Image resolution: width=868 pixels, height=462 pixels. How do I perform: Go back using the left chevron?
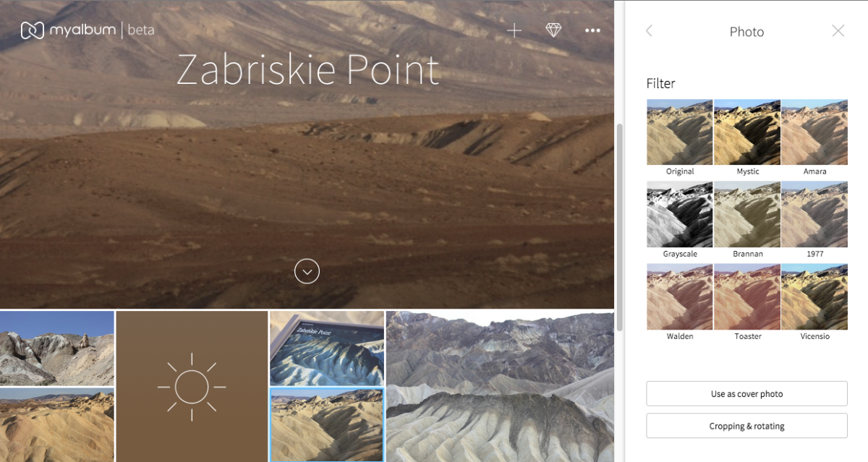pyautogui.click(x=649, y=31)
